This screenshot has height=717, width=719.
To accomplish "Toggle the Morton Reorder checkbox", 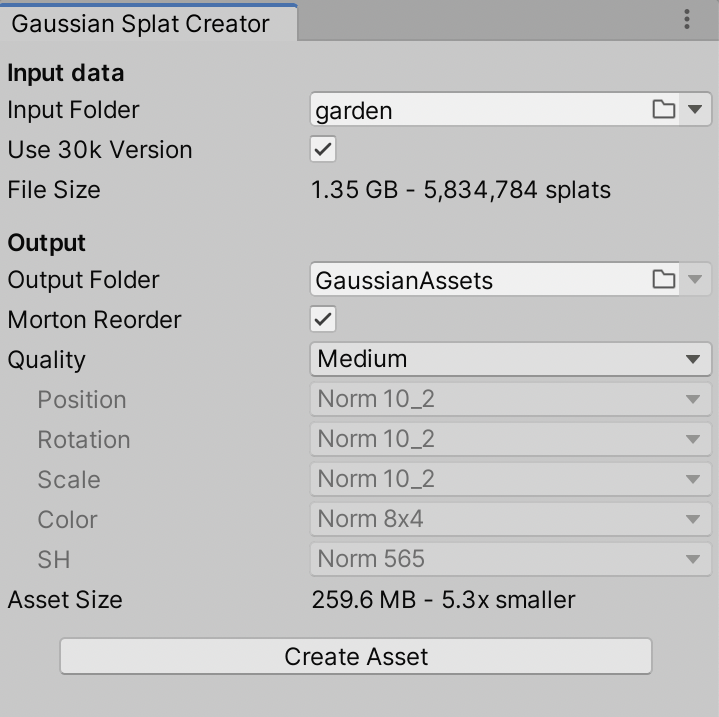I will point(323,319).
